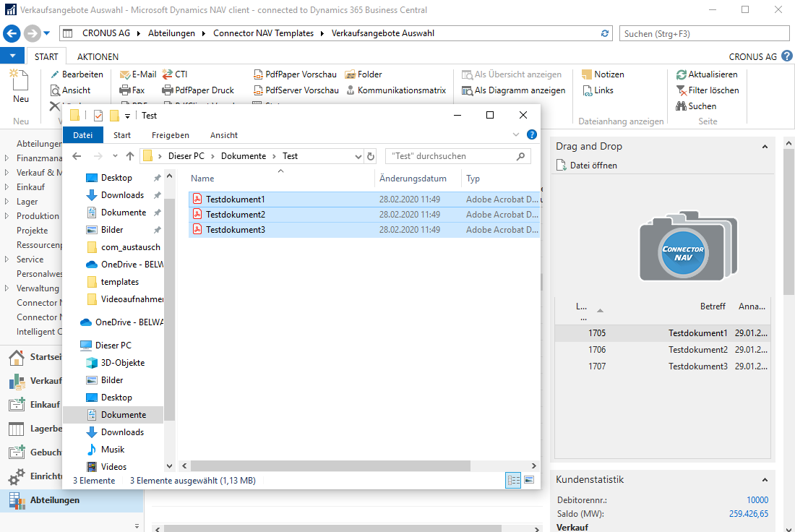Switch Explorer to details view icon
The width and height of the screenshot is (795, 532).
point(513,480)
